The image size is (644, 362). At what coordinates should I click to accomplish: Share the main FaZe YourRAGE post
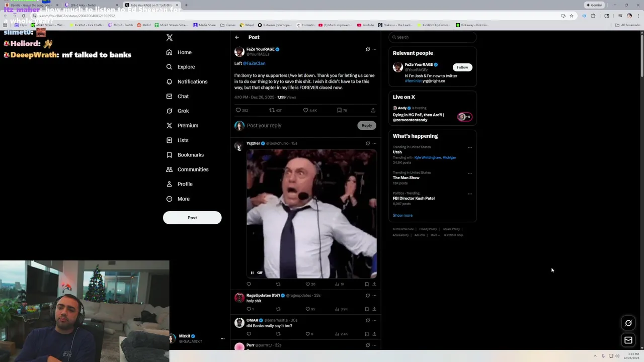pyautogui.click(x=373, y=110)
